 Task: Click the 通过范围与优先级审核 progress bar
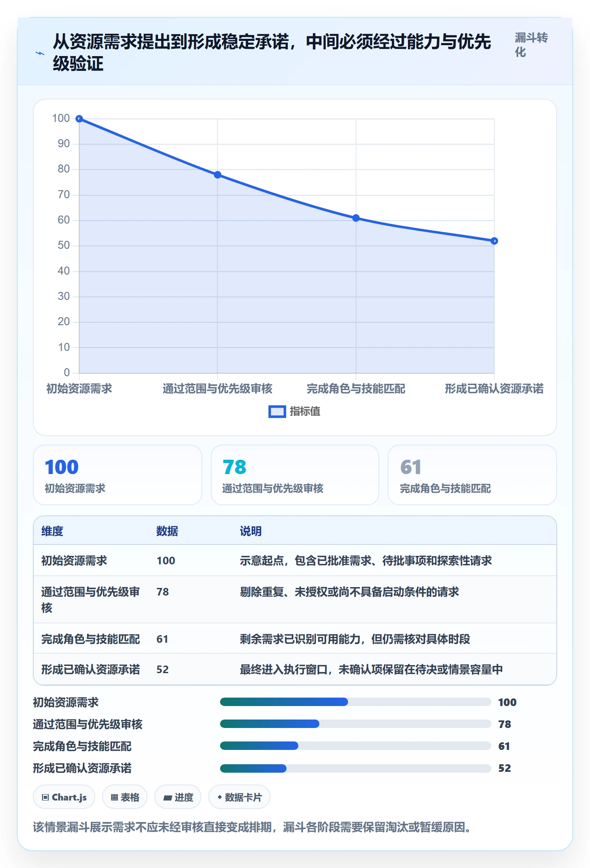356,724
